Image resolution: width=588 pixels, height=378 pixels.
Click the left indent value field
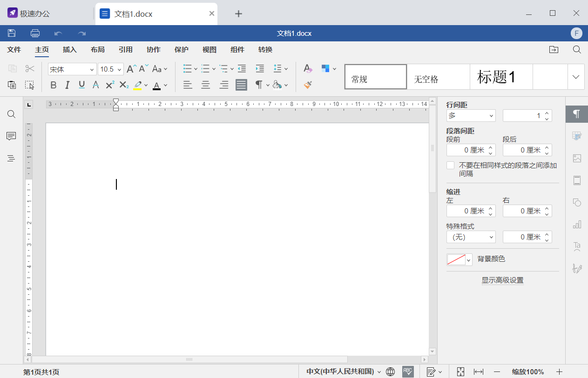click(471, 211)
